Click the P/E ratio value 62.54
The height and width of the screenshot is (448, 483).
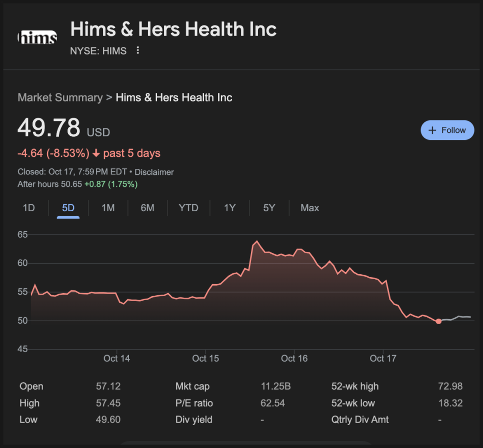click(272, 403)
